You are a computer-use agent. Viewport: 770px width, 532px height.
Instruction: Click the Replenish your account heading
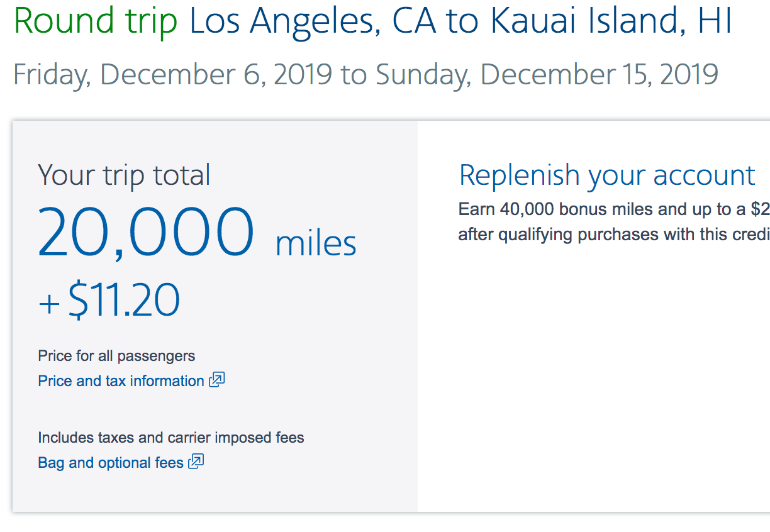pos(607,175)
